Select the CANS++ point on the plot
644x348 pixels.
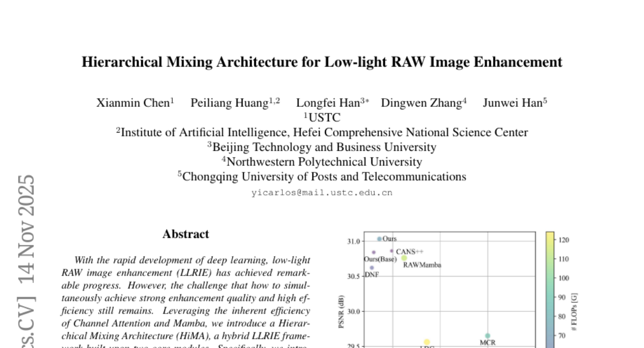click(392, 251)
